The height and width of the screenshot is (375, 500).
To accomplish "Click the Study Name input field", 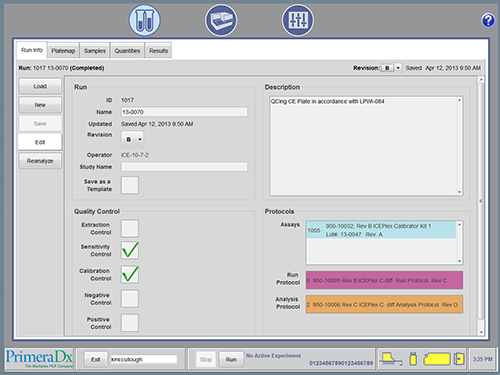I will pyautogui.click(x=184, y=167).
